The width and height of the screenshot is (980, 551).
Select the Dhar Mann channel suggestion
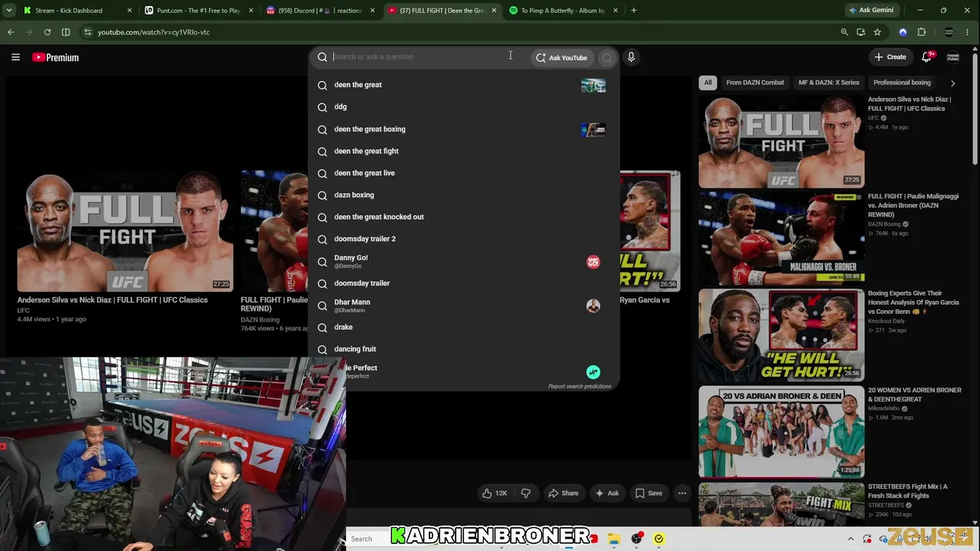[464, 305]
